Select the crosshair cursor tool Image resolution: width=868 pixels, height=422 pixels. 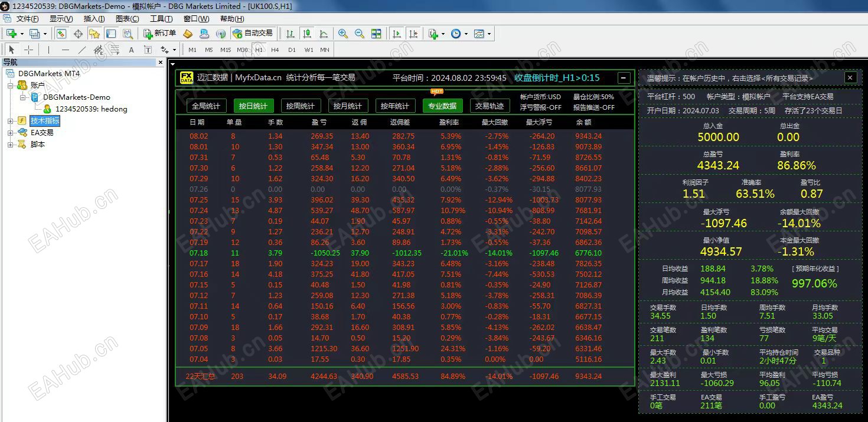coord(28,50)
